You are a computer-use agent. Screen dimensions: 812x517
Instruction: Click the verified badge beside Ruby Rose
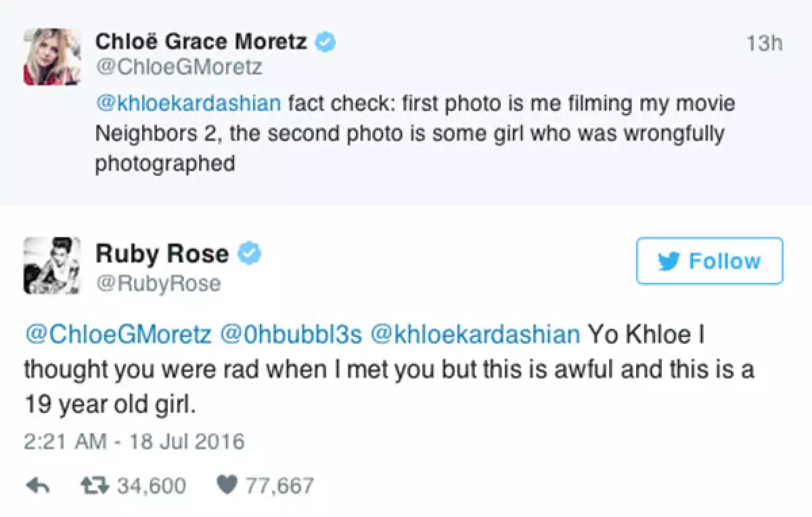[x=252, y=254]
